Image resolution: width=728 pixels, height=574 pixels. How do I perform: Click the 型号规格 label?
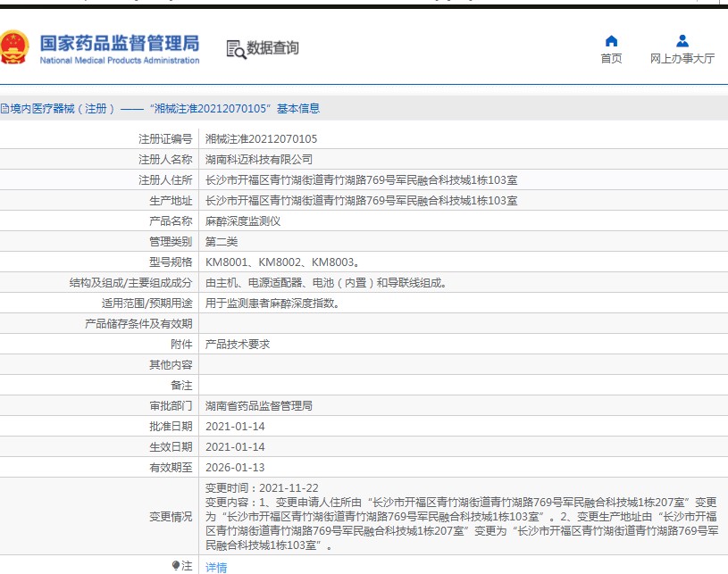pos(171,262)
